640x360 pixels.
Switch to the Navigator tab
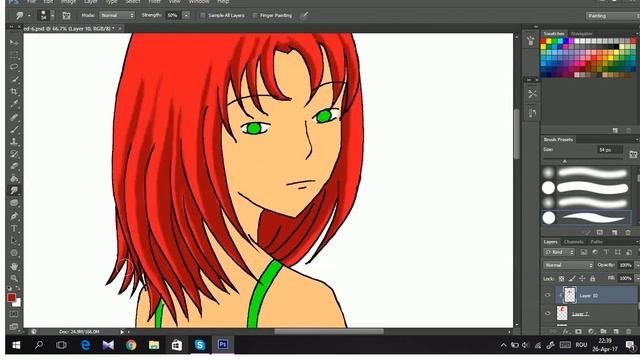point(581,33)
